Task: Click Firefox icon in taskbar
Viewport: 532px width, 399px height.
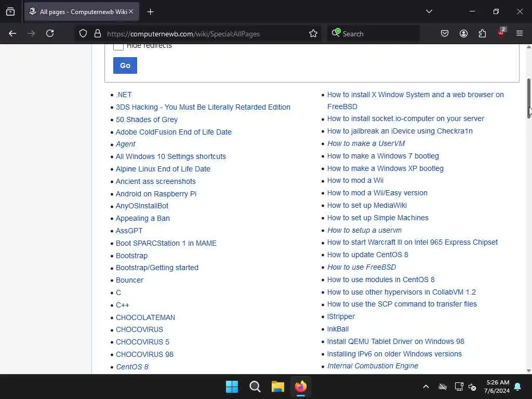Action: 301,387
